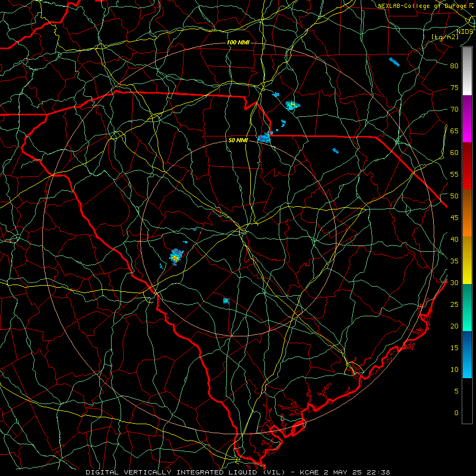The width and height of the screenshot is (476, 476).
Task: Click the 30 value on the color scale
Action: 454,283
